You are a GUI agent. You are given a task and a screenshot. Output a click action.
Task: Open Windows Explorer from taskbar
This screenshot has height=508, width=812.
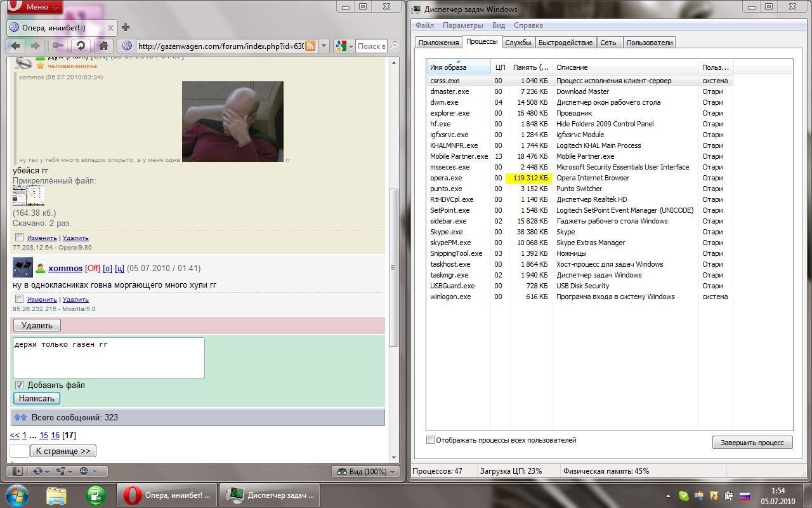pos(56,495)
